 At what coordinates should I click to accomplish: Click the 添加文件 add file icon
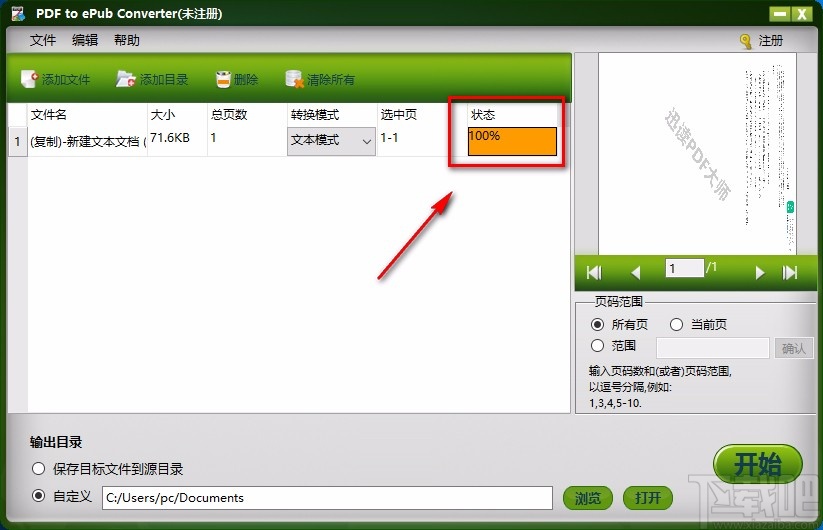coord(29,79)
